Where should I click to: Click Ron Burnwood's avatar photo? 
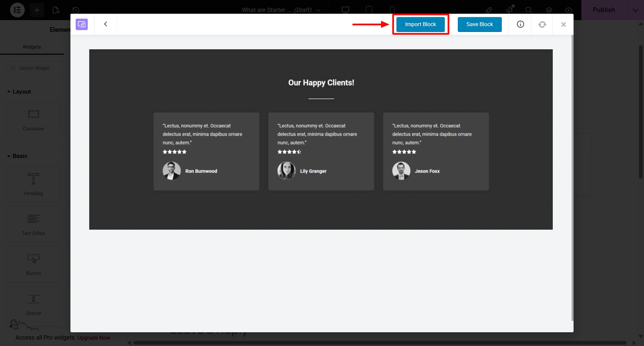tap(171, 171)
